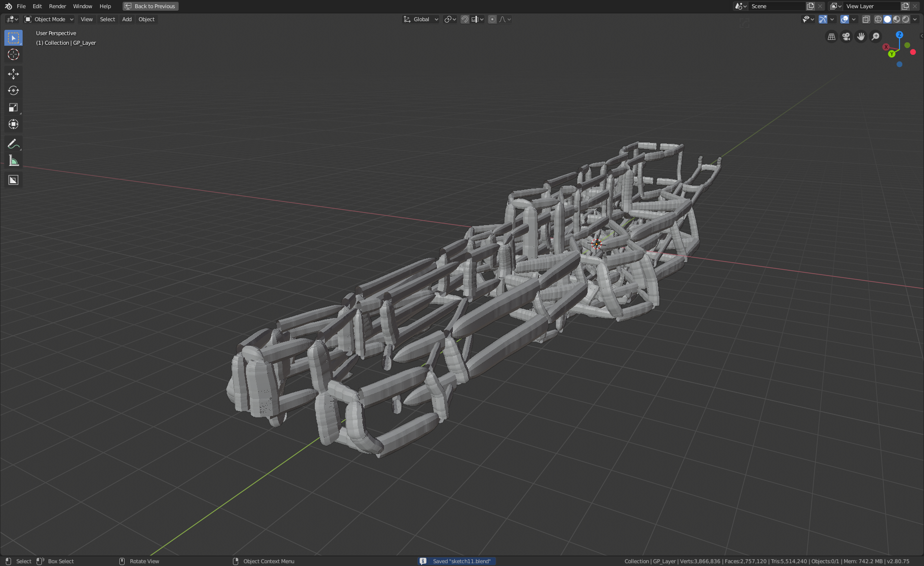Open the Object Mode dropdown
Viewport: 924px width, 566px height.
click(x=49, y=19)
